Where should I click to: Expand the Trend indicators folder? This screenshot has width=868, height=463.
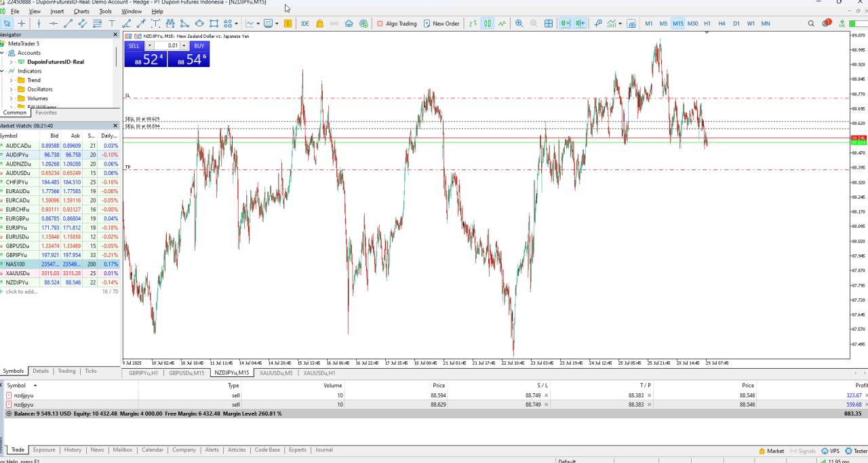(11, 80)
